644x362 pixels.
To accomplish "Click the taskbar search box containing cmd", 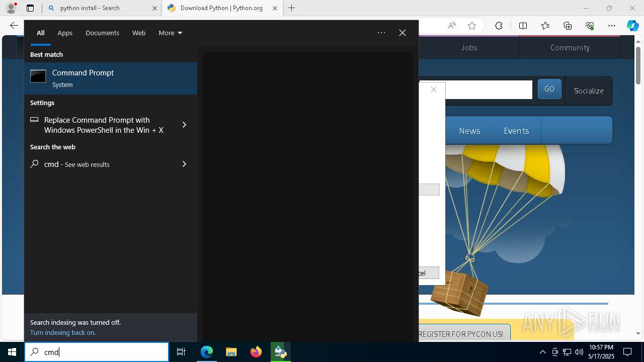I will click(97, 352).
